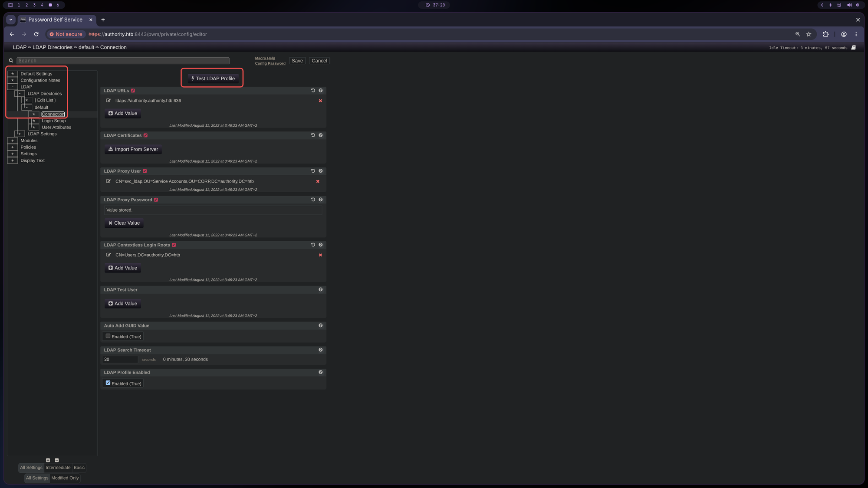Open Configuration Notes in the tree
Viewport: 868px width, 488px height.
tap(40, 80)
